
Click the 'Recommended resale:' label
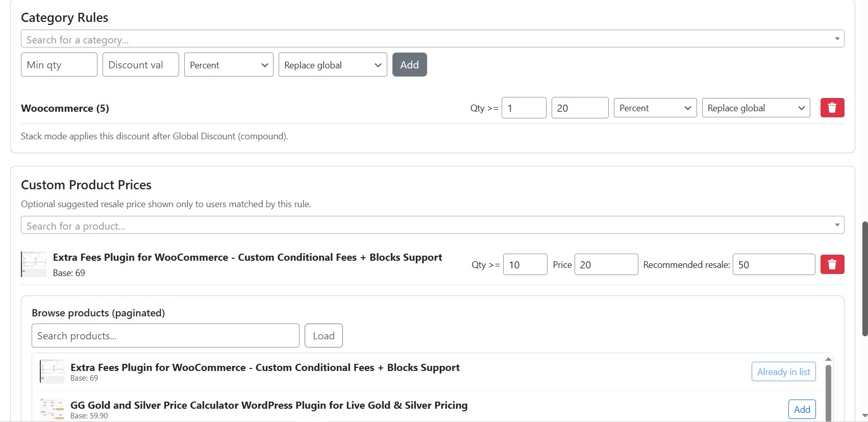686,265
